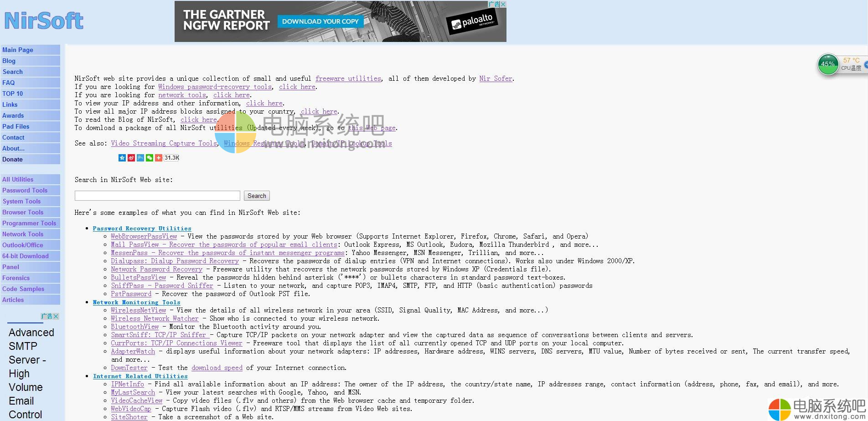Open the Donate sidebar item
This screenshot has width=868, height=421.
[x=30, y=159]
